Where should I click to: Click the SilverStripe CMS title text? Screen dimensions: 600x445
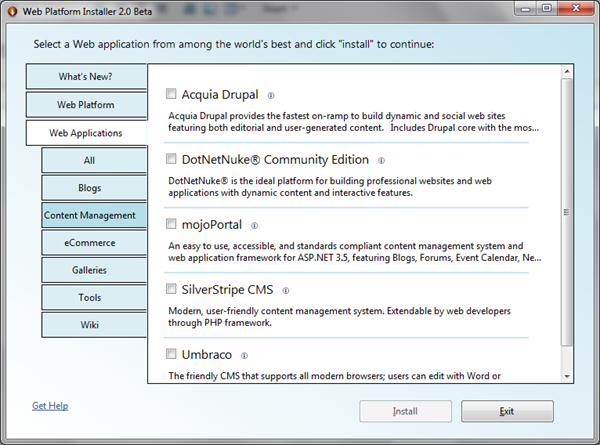[227, 290]
